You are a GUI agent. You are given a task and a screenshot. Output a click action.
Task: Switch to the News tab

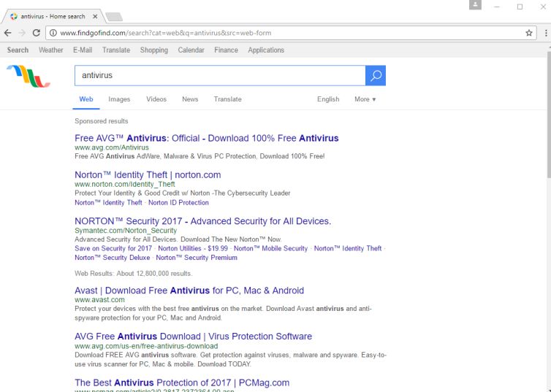[190, 99]
